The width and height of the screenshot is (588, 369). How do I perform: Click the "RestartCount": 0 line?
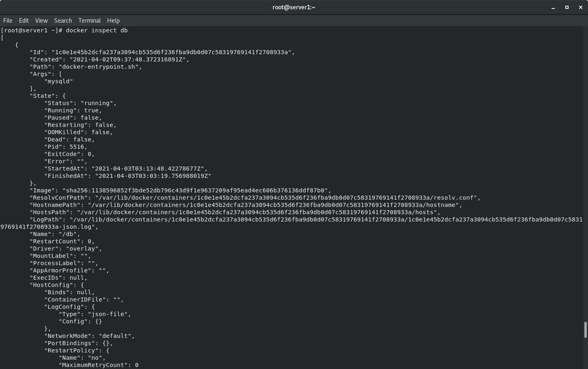coord(62,241)
